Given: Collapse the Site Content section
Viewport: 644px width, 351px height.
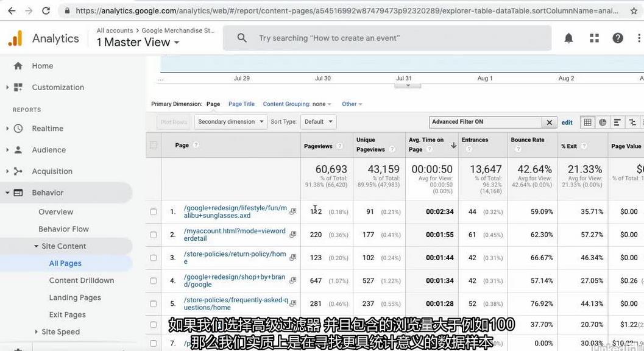Looking at the screenshot, I should point(36,246).
